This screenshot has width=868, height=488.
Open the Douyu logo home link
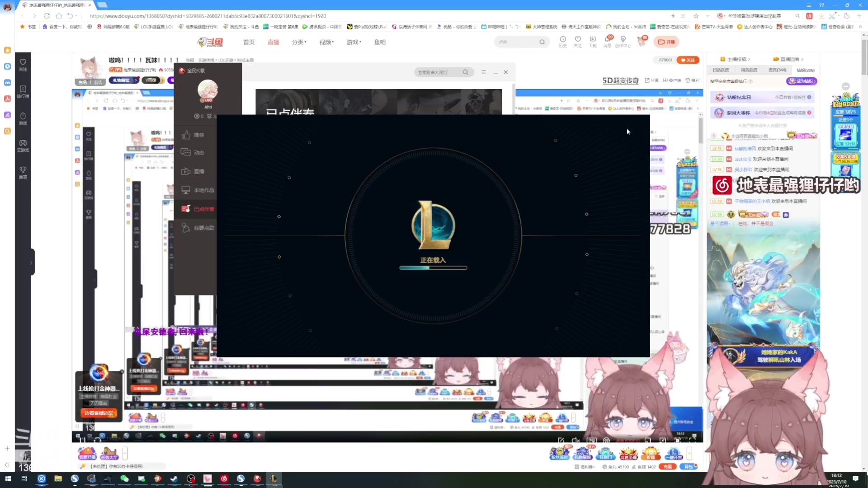coord(210,42)
